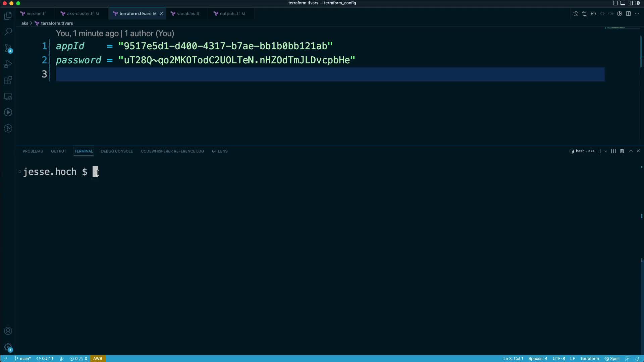
Task: Toggle the bottom panel visibility
Action: pyautogui.click(x=623, y=3)
